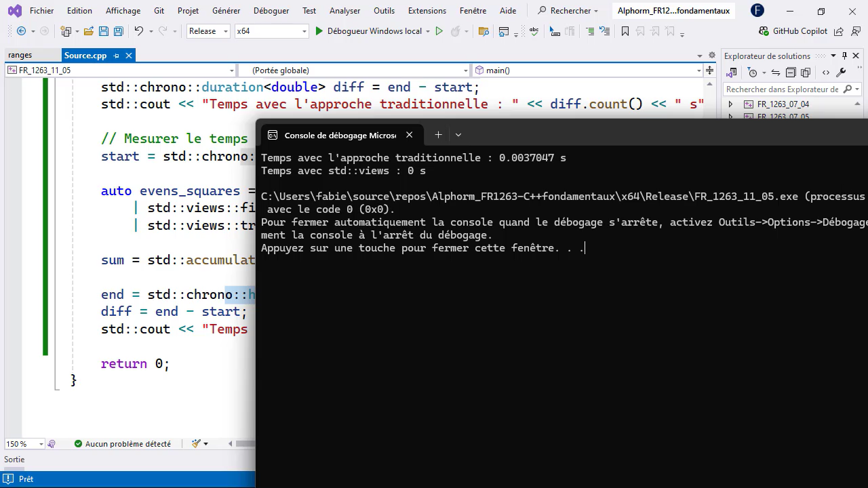Open the View Code icon in Solution Explorer
Image resolution: width=868 pixels, height=488 pixels.
point(827,71)
